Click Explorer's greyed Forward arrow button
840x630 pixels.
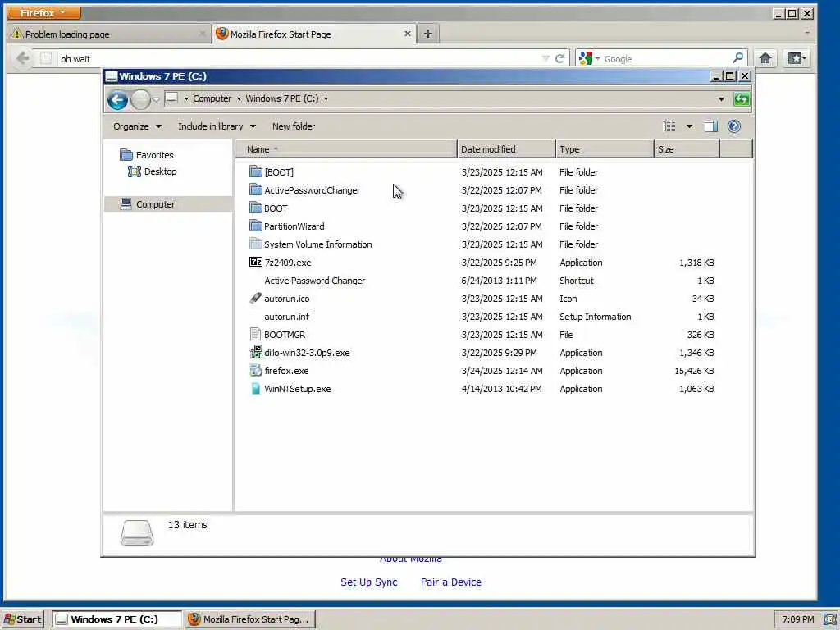140,99
